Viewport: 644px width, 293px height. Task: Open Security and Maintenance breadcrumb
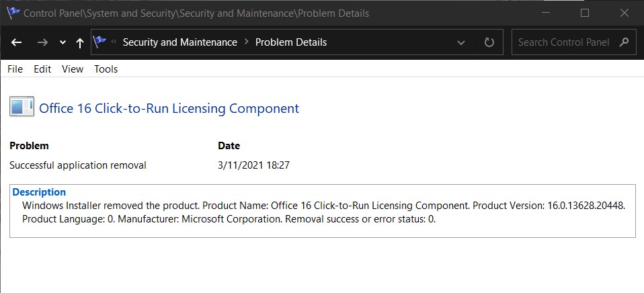click(x=180, y=42)
